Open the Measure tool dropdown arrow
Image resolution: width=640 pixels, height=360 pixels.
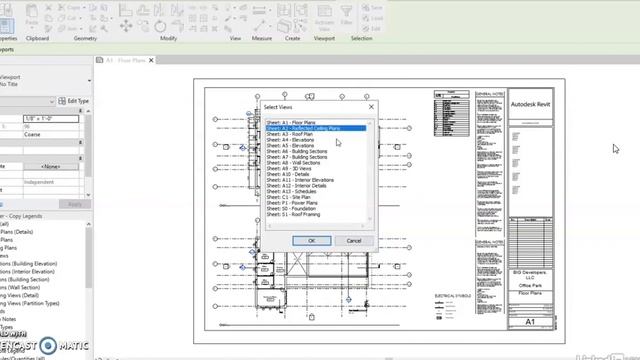(x=270, y=11)
